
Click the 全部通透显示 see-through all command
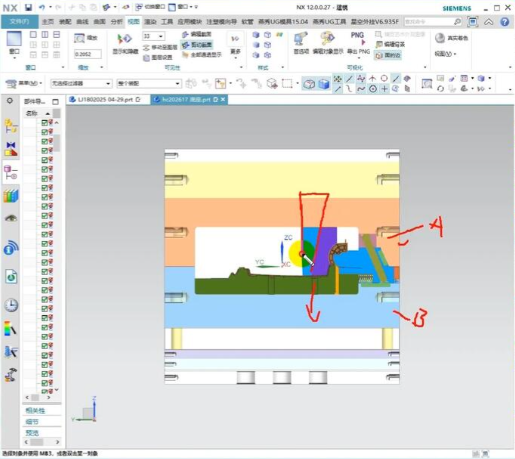click(201, 55)
